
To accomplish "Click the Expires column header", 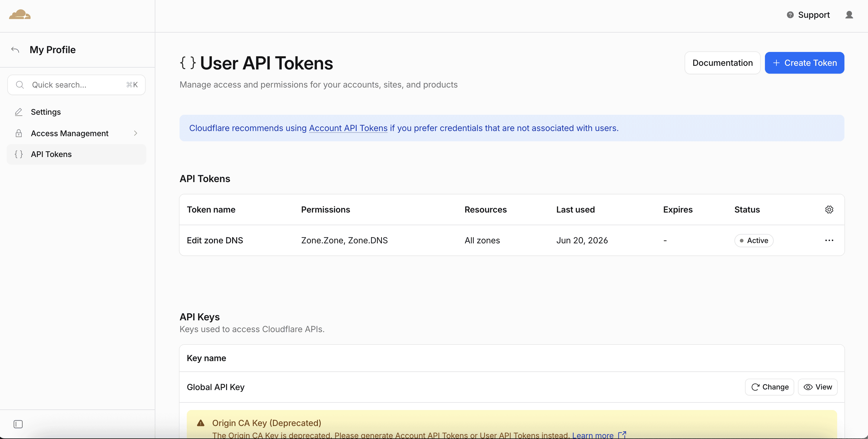I will point(678,210).
